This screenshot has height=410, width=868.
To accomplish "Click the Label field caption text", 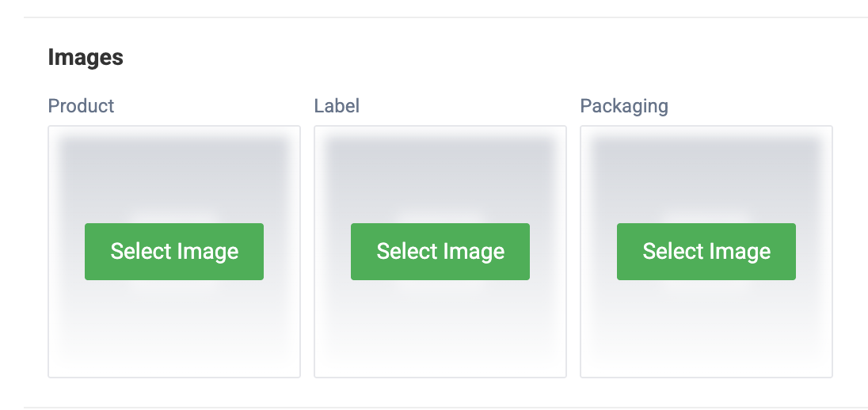I will coord(337,105).
